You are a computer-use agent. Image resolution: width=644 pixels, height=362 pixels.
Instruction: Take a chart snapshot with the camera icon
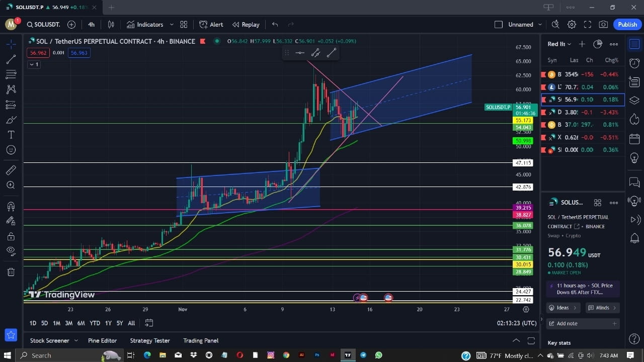(x=603, y=24)
